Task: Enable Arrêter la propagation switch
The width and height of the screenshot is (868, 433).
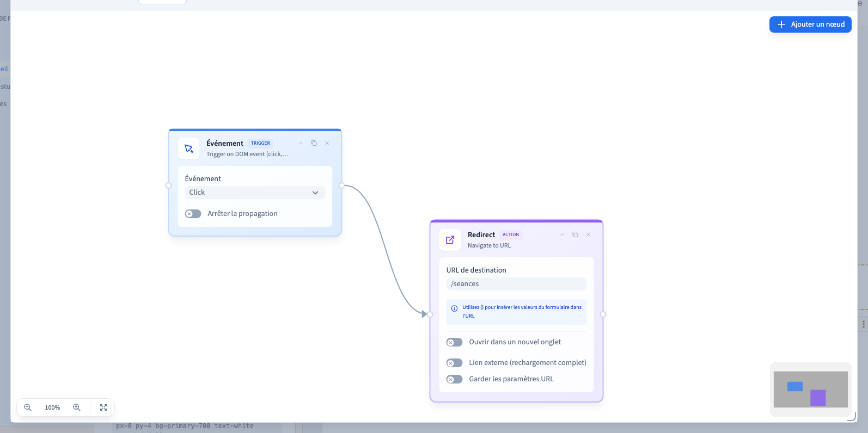Action: pyautogui.click(x=193, y=214)
